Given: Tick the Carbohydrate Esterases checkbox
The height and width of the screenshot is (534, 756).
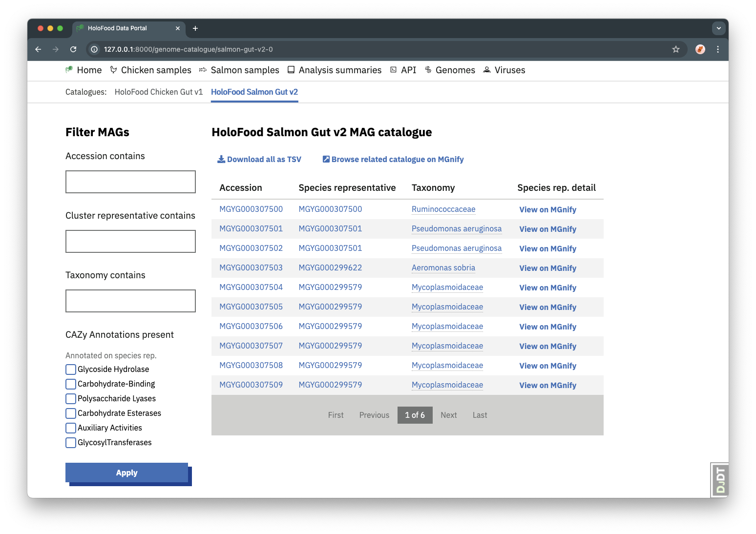Looking at the screenshot, I should (71, 413).
